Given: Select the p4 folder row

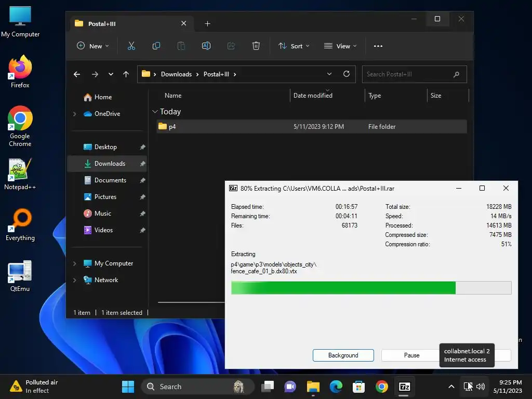Looking at the screenshot, I should (312, 127).
